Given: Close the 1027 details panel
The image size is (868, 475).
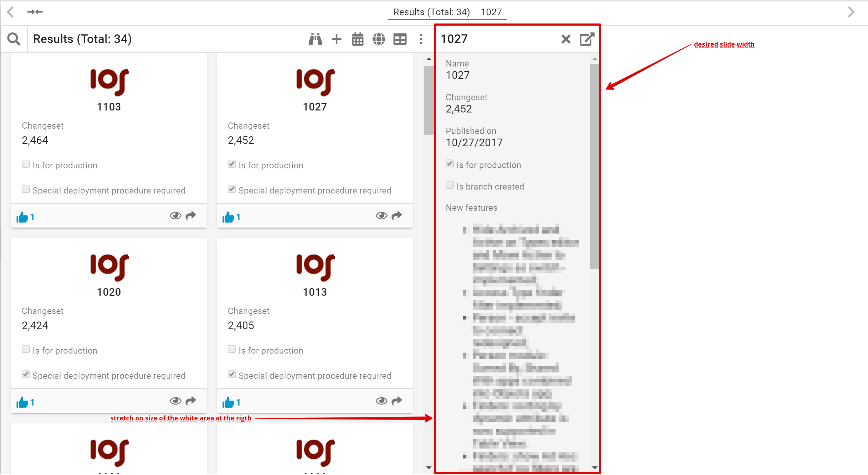Looking at the screenshot, I should point(566,39).
